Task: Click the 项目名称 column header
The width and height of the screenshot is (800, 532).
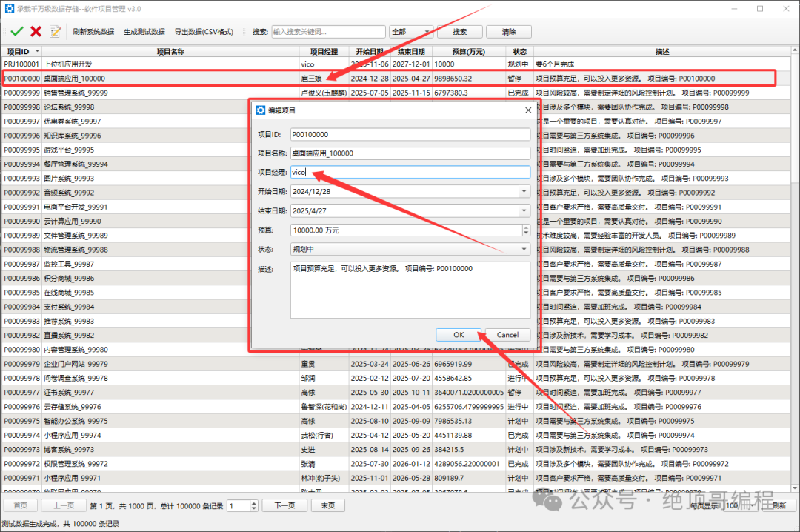Action: click(x=170, y=52)
